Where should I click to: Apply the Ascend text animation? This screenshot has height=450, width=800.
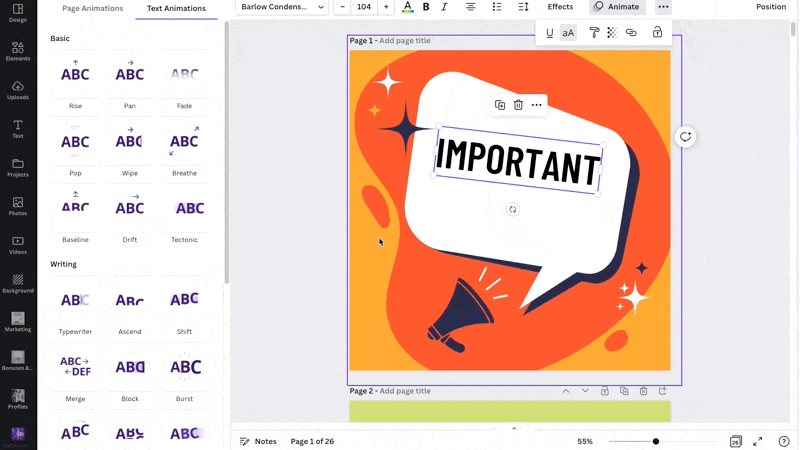point(130,306)
